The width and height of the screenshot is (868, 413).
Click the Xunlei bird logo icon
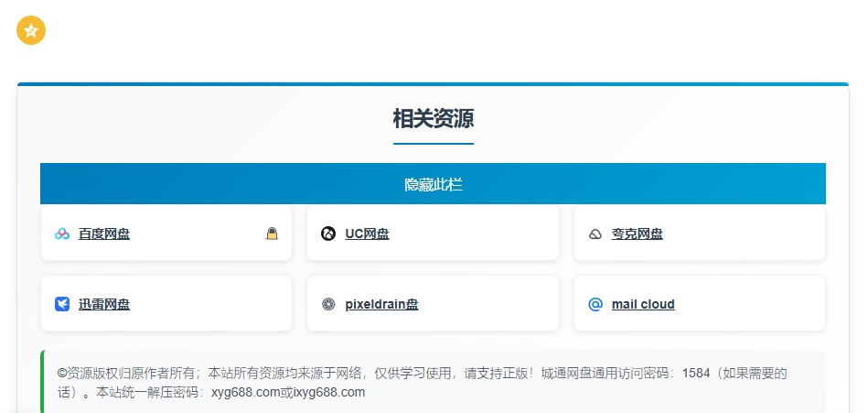[62, 304]
